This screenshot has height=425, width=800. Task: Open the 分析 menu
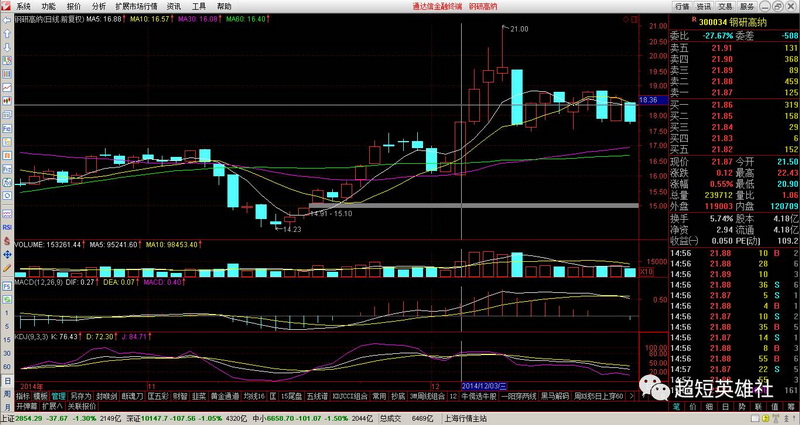pyautogui.click(x=99, y=6)
